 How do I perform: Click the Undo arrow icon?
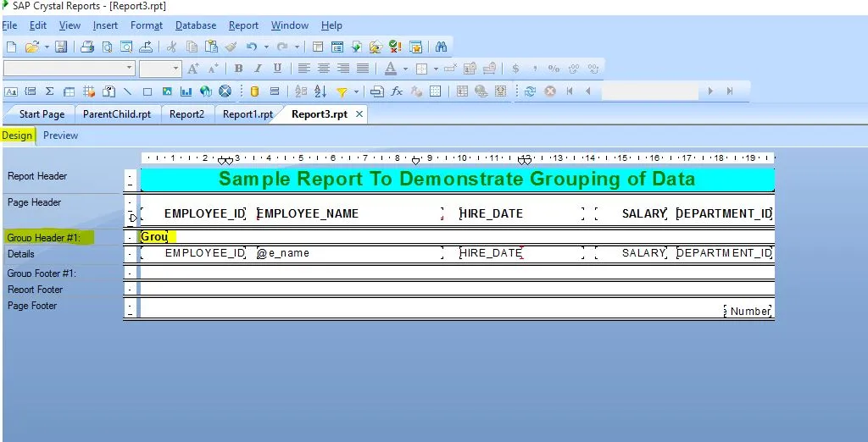[252, 47]
